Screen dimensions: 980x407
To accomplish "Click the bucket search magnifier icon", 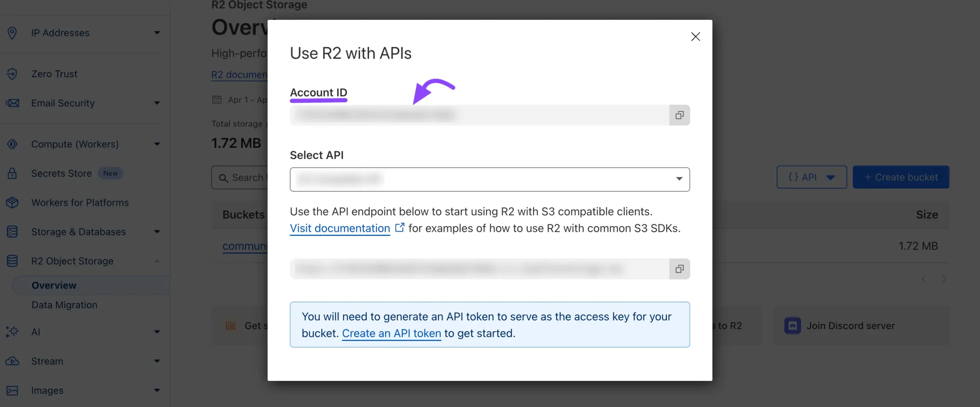I will (224, 178).
